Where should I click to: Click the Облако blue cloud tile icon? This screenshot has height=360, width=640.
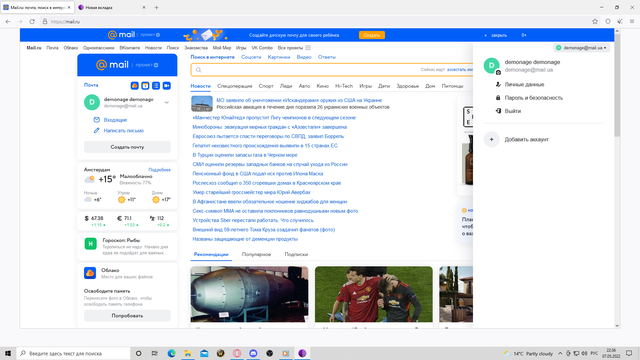pyautogui.click(x=90, y=273)
